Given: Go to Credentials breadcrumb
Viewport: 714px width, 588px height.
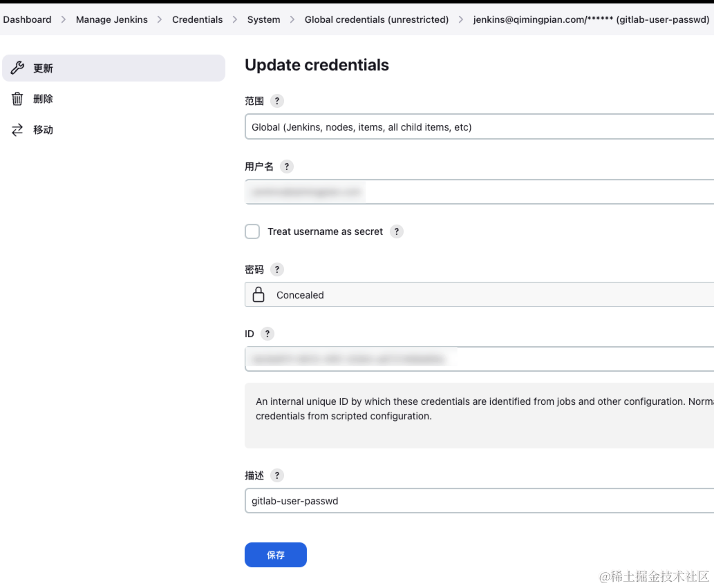Looking at the screenshot, I should (197, 19).
